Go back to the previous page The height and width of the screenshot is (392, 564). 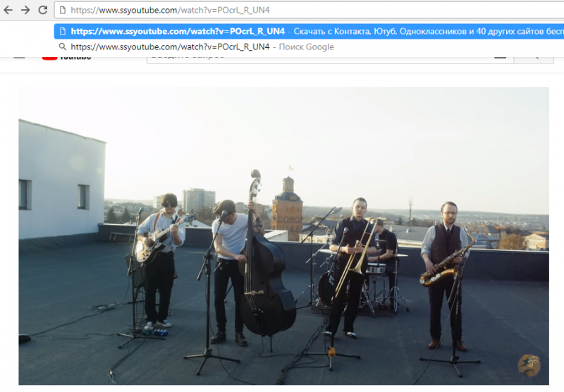tap(8, 11)
